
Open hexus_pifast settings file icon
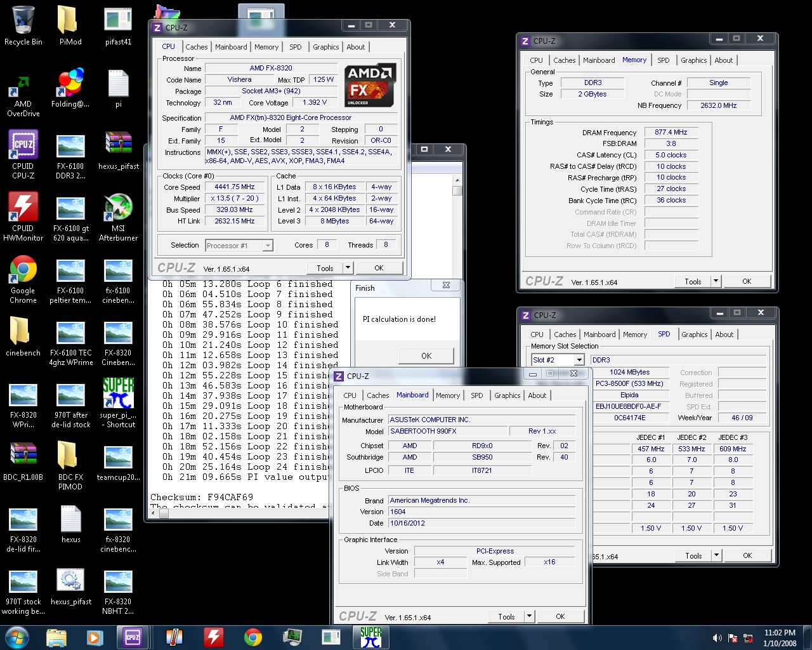[70, 586]
